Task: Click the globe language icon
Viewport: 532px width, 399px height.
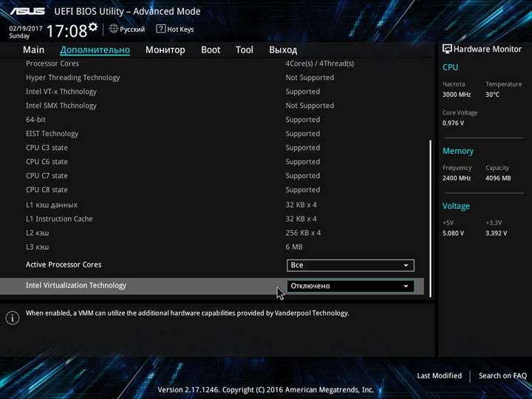Action: click(114, 29)
